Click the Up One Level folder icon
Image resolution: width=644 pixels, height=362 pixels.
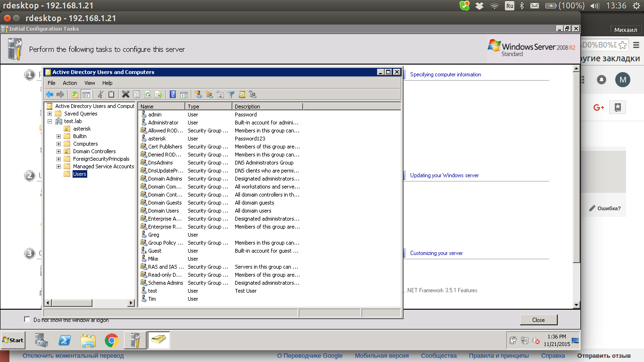pyautogui.click(x=75, y=94)
